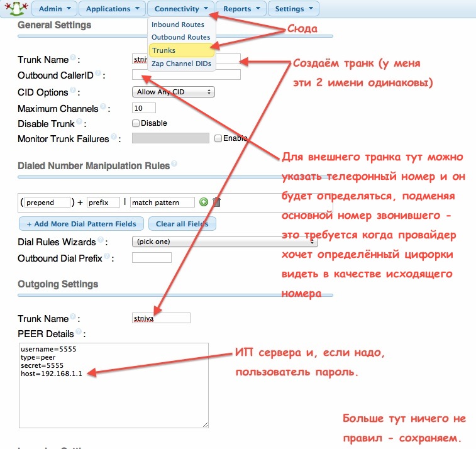Check the Disable trunk checkbox
This screenshot has width=476, height=449.
(x=135, y=123)
